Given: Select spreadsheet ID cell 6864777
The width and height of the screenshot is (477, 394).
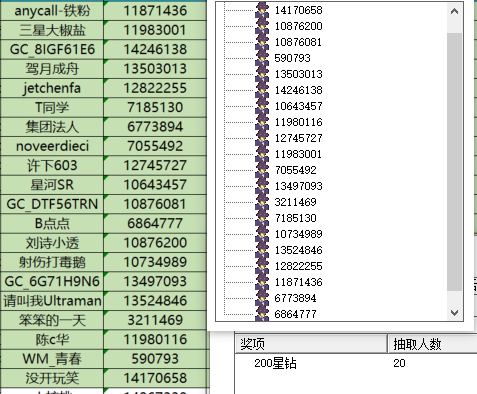Looking at the screenshot, I should click(x=155, y=223).
